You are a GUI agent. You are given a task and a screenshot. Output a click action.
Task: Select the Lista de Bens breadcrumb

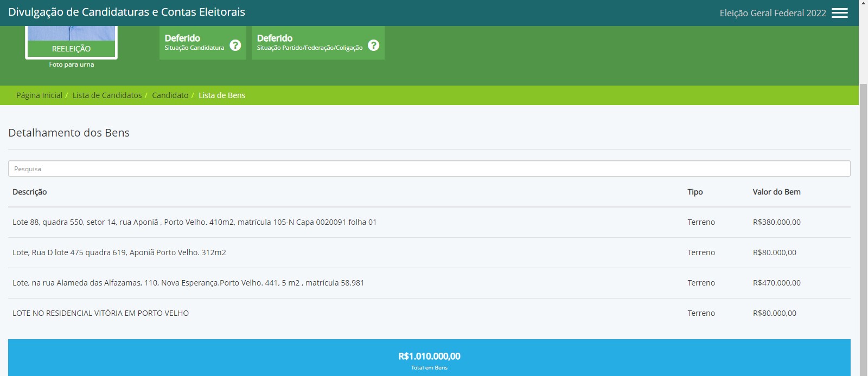222,95
